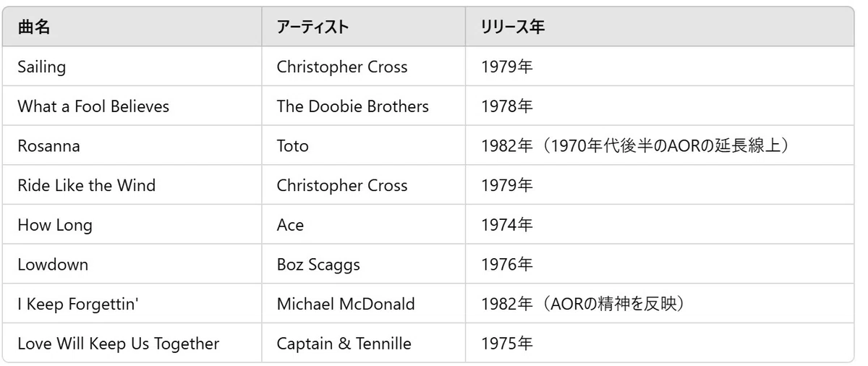868x366 pixels.
Task: Select Ride Like the Wind cell
Action: click(x=132, y=185)
